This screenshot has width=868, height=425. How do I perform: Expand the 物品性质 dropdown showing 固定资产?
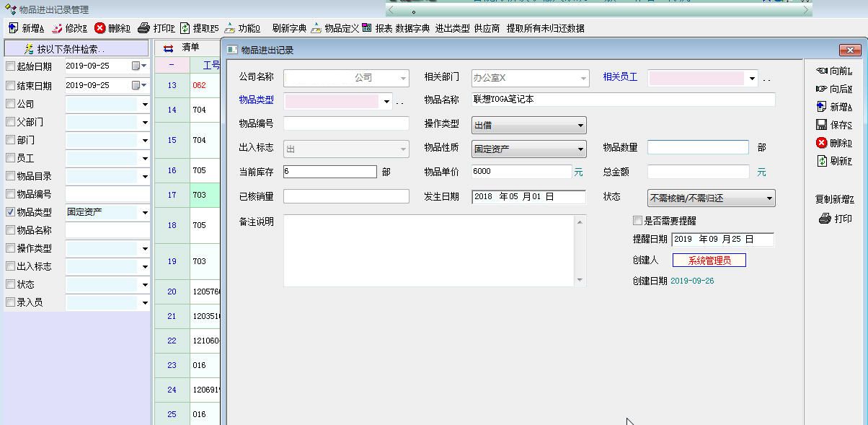[580, 149]
